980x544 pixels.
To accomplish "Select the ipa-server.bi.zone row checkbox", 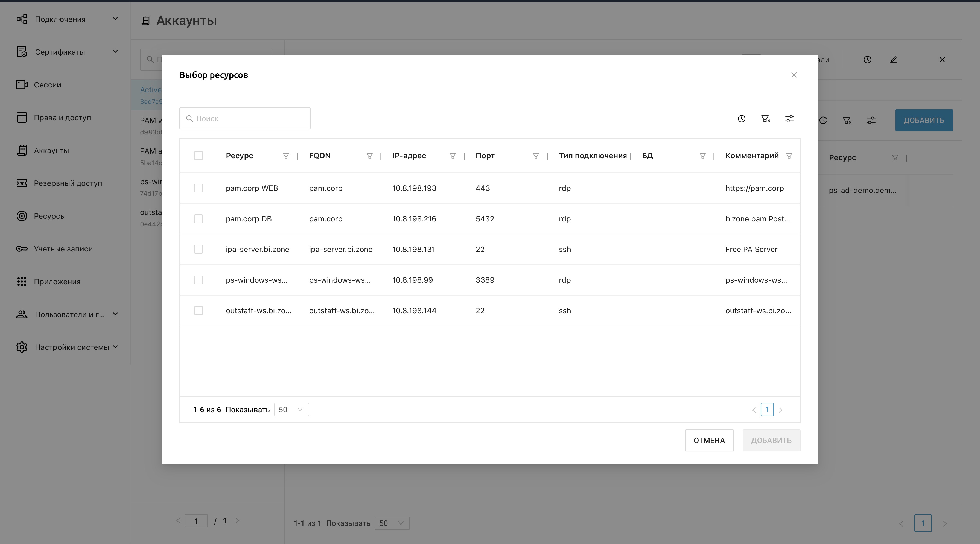I will 198,249.
